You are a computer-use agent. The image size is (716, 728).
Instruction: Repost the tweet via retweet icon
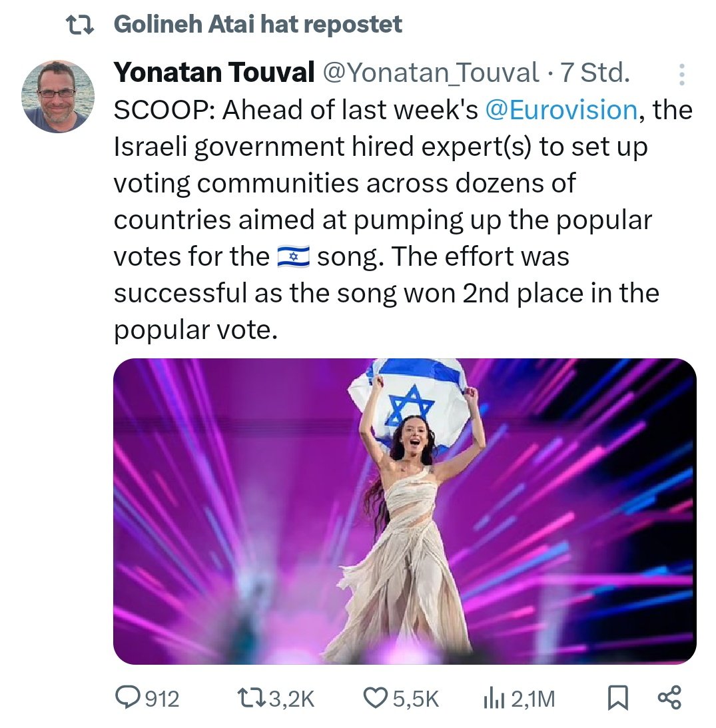pos(251,698)
